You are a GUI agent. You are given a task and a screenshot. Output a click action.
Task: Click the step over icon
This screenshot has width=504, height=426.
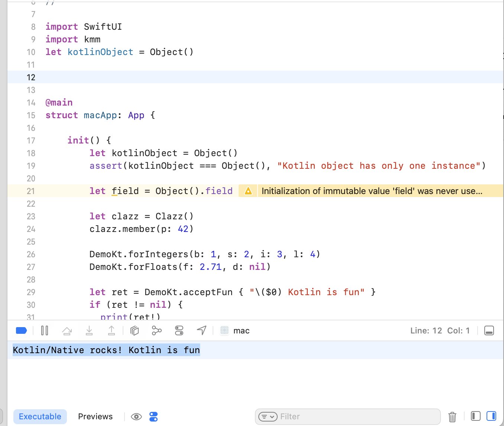tap(67, 330)
